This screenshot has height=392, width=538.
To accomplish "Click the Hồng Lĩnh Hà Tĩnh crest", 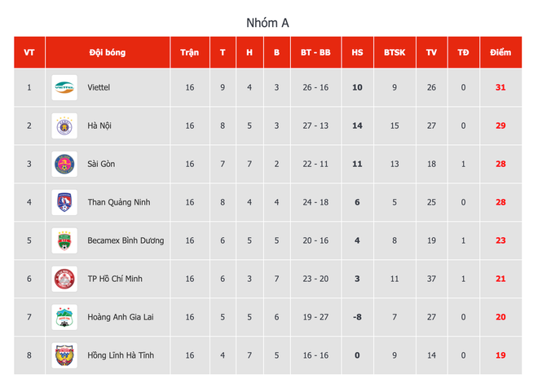I will pos(64,355).
